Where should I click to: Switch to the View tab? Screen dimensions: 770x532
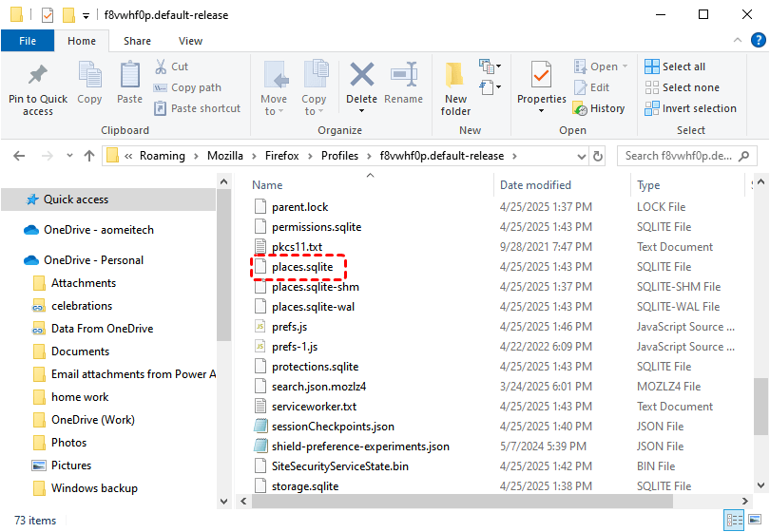point(190,41)
